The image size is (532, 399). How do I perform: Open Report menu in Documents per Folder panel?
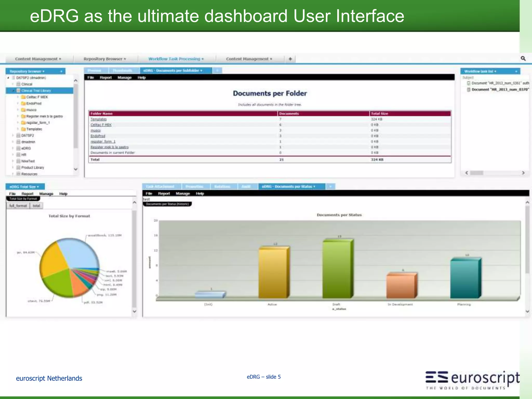point(106,77)
